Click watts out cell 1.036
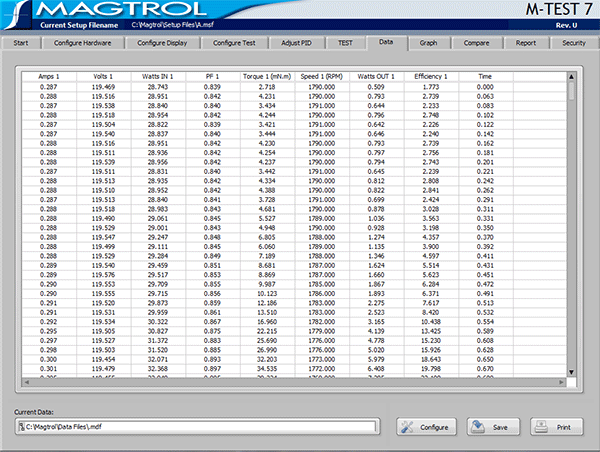Screen dimensions: 600x452 coord(376,219)
